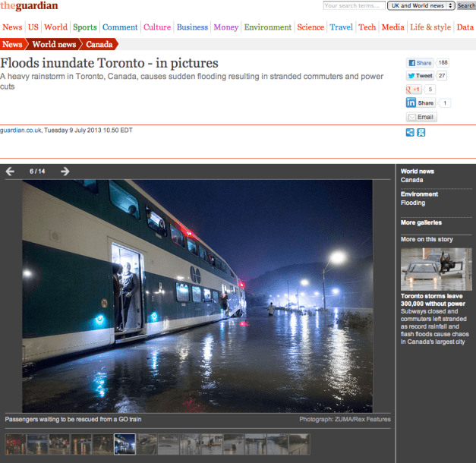
Task: Click the blue 'g' icon beside the share icon
Action: point(421,132)
